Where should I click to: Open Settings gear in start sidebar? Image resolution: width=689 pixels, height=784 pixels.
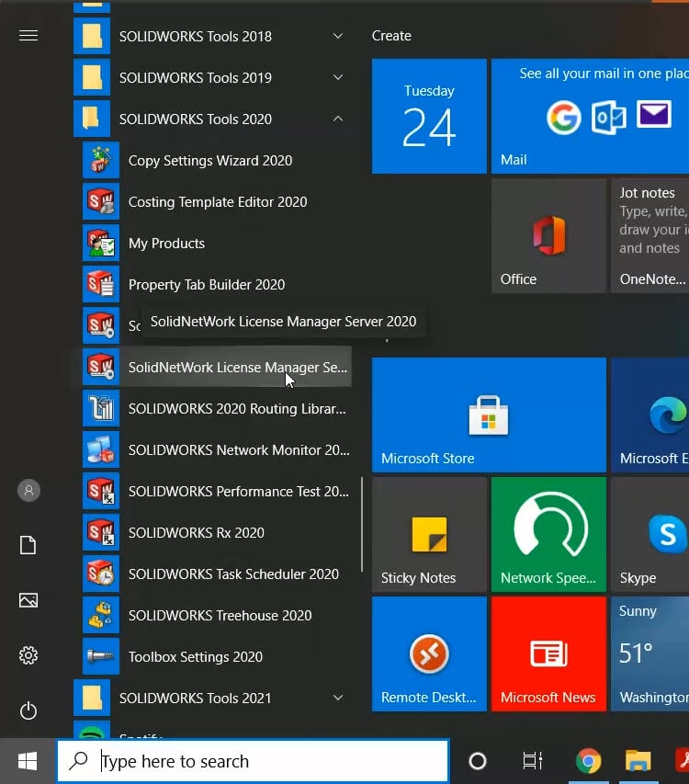[x=28, y=655]
